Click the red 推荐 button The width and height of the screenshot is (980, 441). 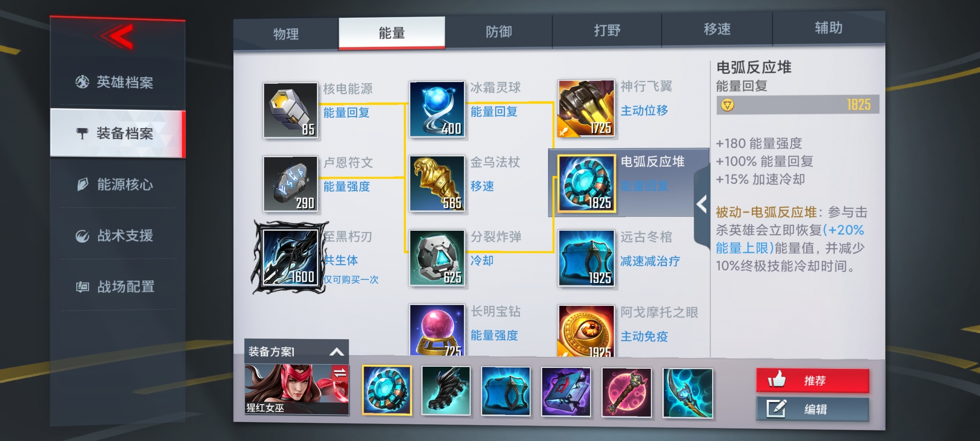tap(813, 381)
